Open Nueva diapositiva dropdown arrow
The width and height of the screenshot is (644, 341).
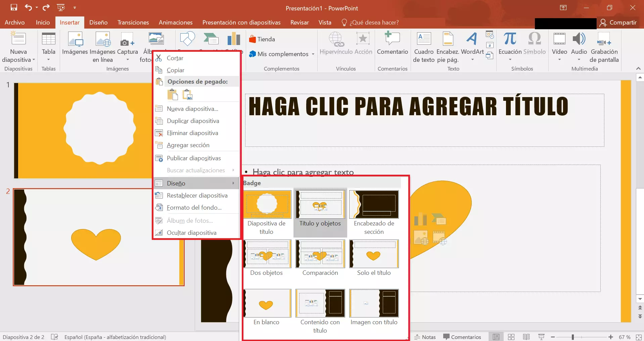pos(34,60)
